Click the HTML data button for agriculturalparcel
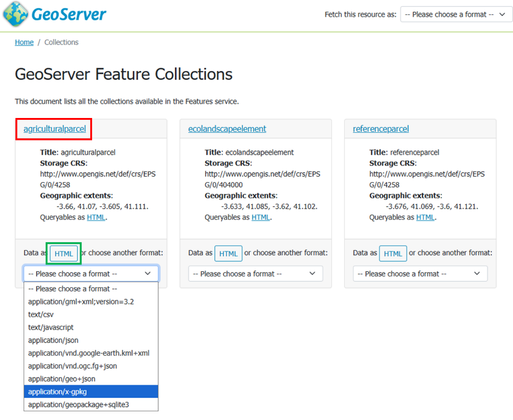 point(64,254)
